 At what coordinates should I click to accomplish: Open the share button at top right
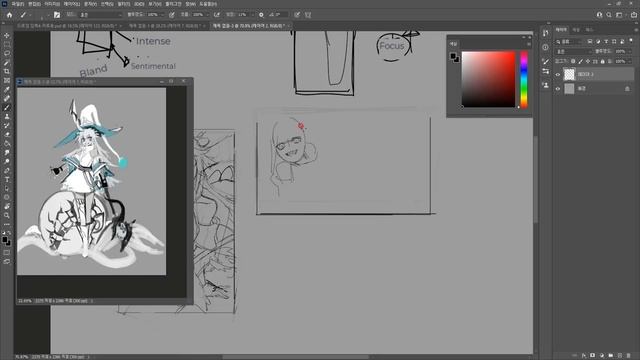pyautogui.click(x=634, y=15)
